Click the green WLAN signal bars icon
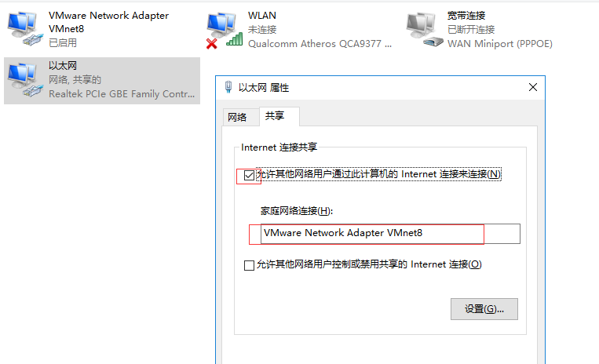This screenshot has height=364, width=599. pos(234,39)
